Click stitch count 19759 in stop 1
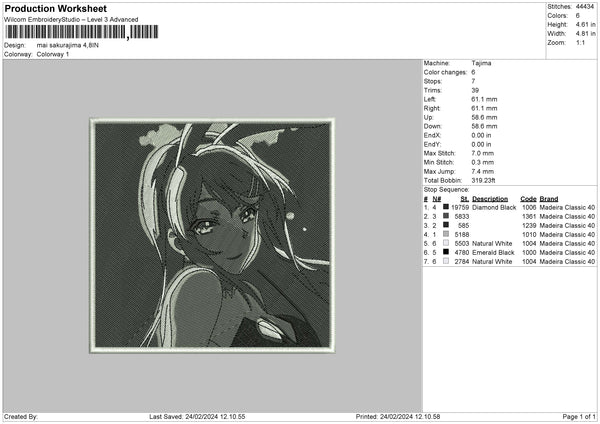The width and height of the screenshot is (600, 424). 460,207
